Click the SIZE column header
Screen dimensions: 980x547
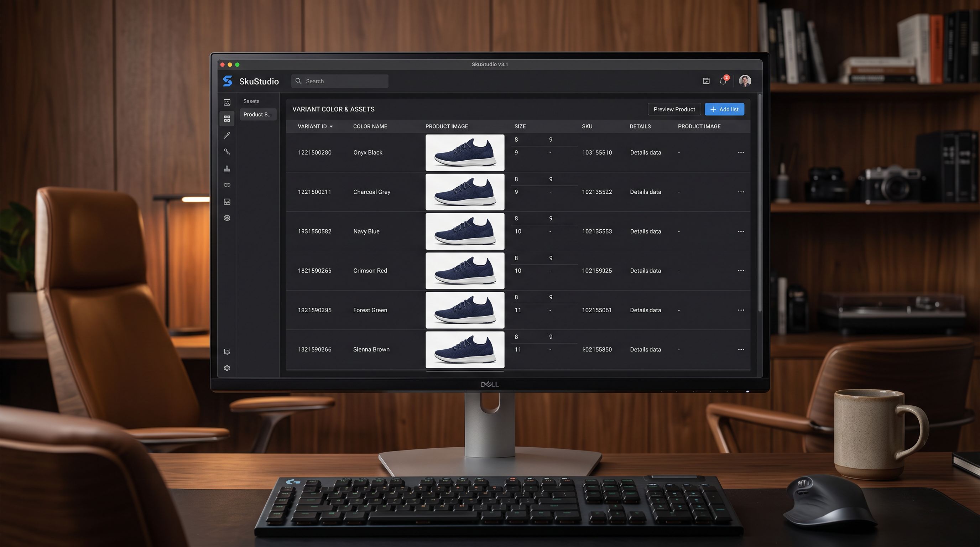(520, 126)
